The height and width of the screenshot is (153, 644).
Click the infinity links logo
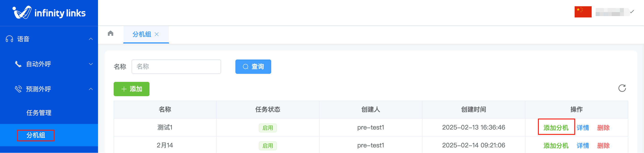[x=49, y=13]
